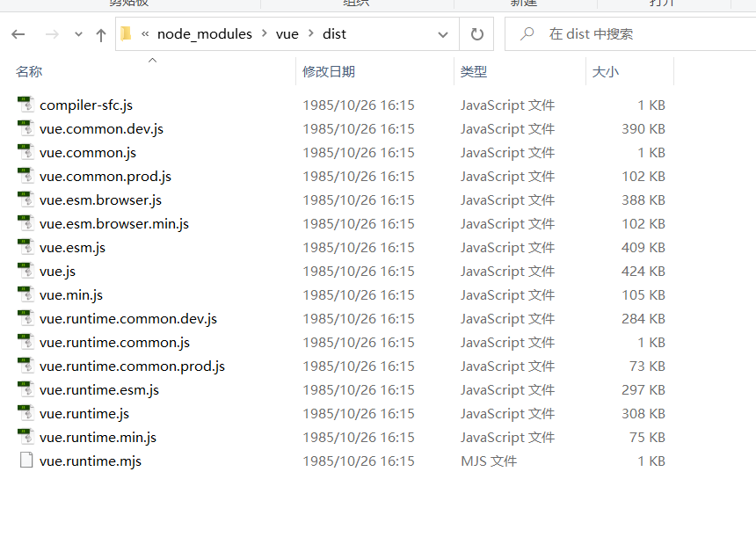The image size is (756, 537).
Task: Expand chevron after node_modules breadcrumb
Action: (265, 33)
